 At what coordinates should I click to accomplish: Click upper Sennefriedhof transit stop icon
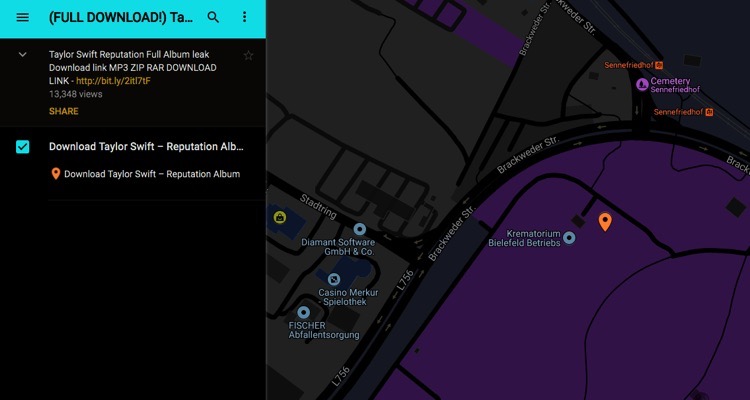[x=659, y=65]
